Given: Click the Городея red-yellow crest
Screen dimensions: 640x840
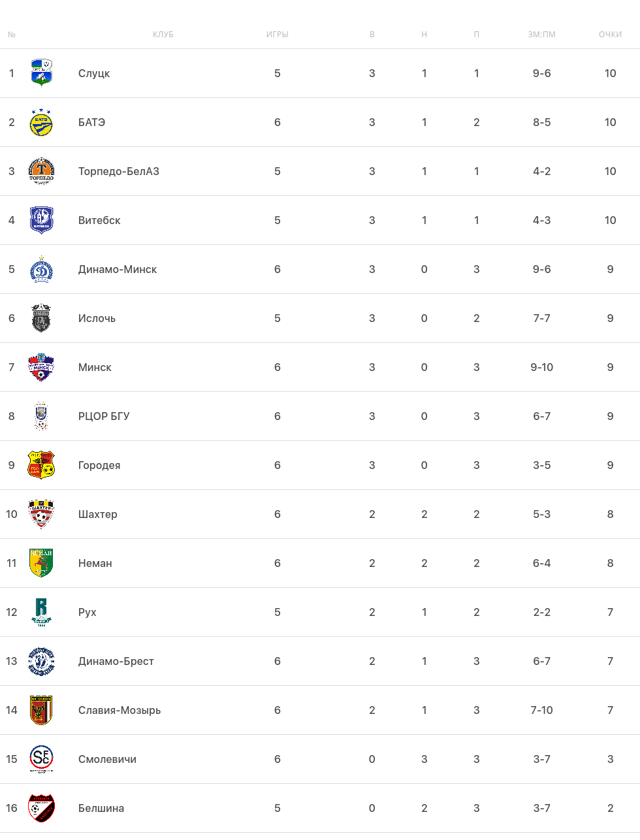Looking at the screenshot, I should (41, 465).
